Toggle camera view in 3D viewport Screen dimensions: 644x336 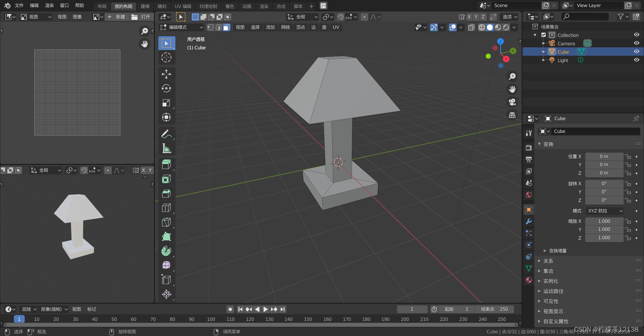(512, 102)
